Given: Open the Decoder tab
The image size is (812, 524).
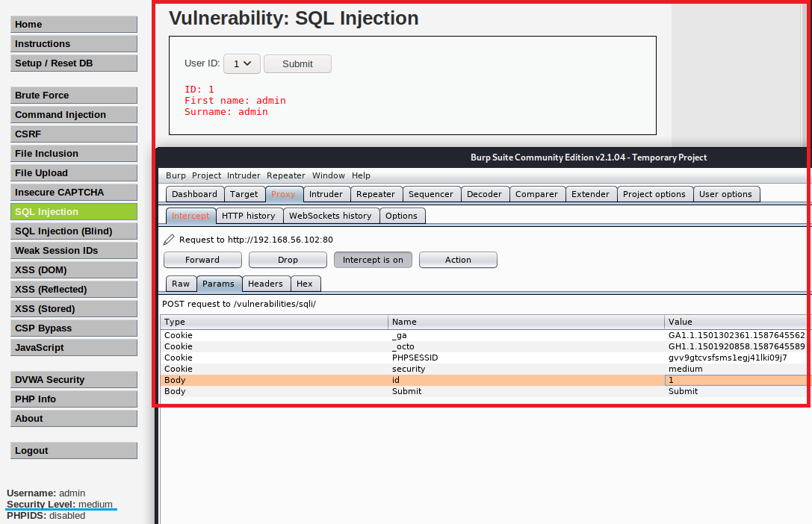Looking at the screenshot, I should [x=484, y=194].
